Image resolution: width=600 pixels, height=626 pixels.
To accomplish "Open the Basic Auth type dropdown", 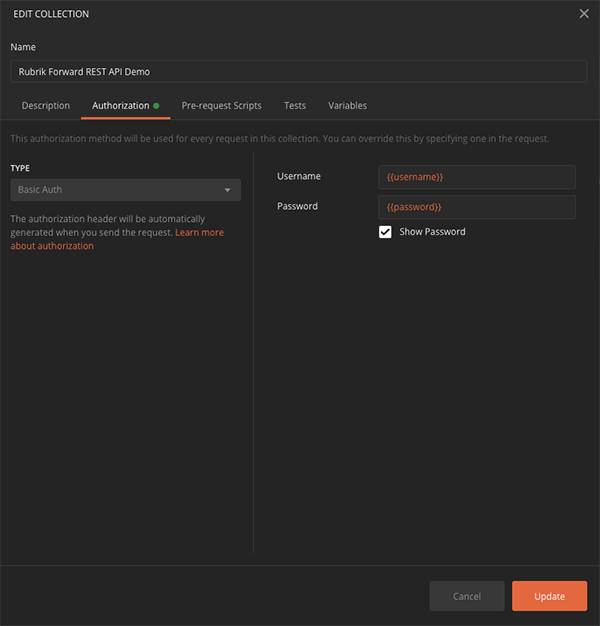I will pos(125,190).
